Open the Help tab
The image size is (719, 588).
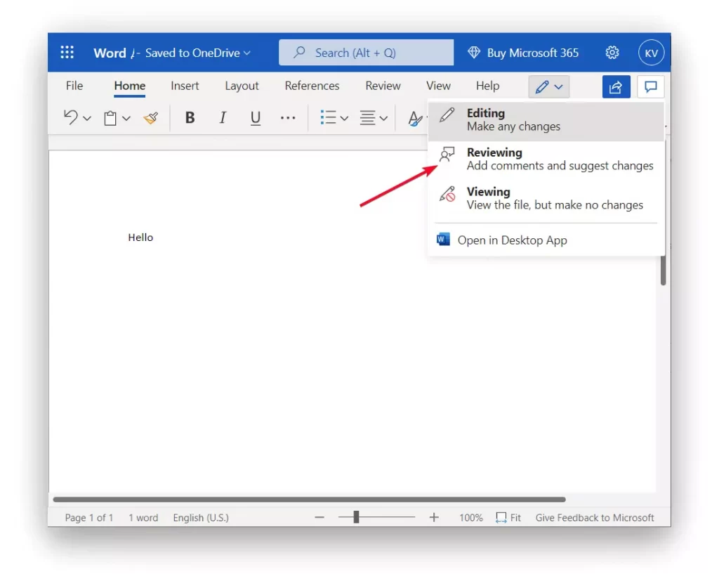(487, 86)
